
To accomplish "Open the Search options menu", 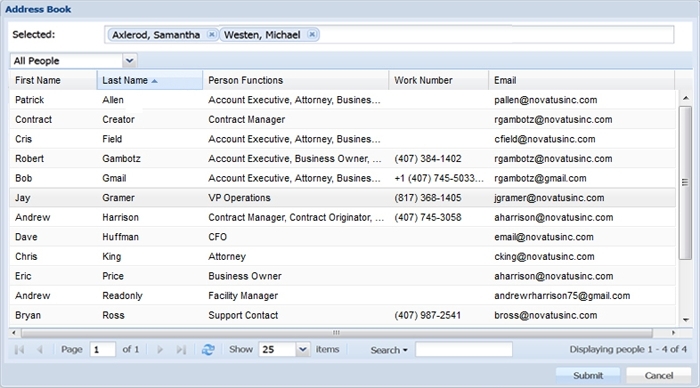I will click(x=389, y=350).
